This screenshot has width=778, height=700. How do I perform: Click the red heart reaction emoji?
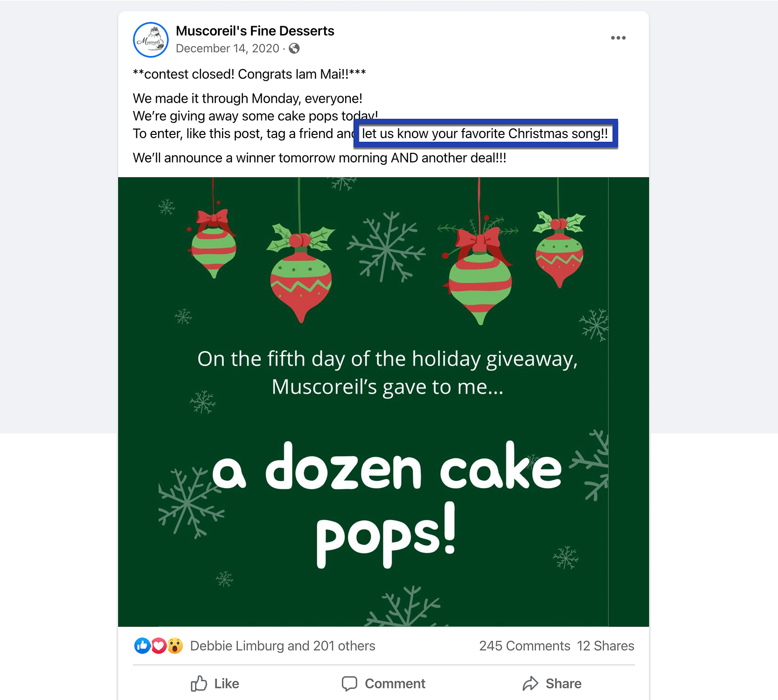159,646
